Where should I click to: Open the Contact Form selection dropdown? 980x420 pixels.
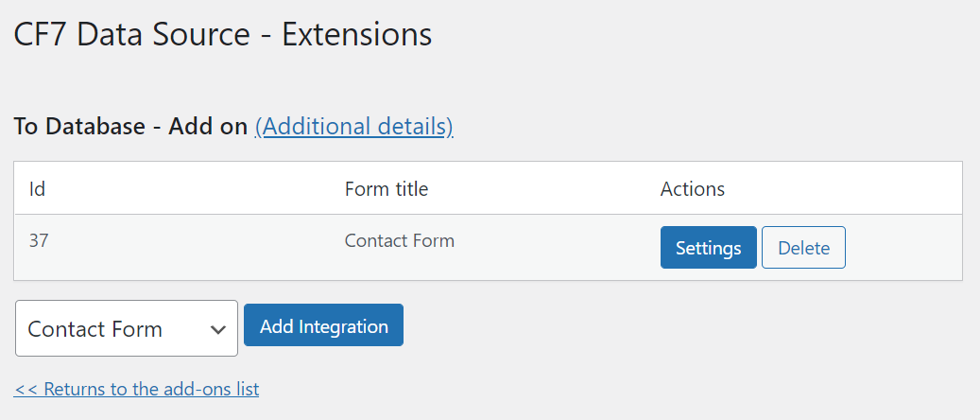pos(127,328)
